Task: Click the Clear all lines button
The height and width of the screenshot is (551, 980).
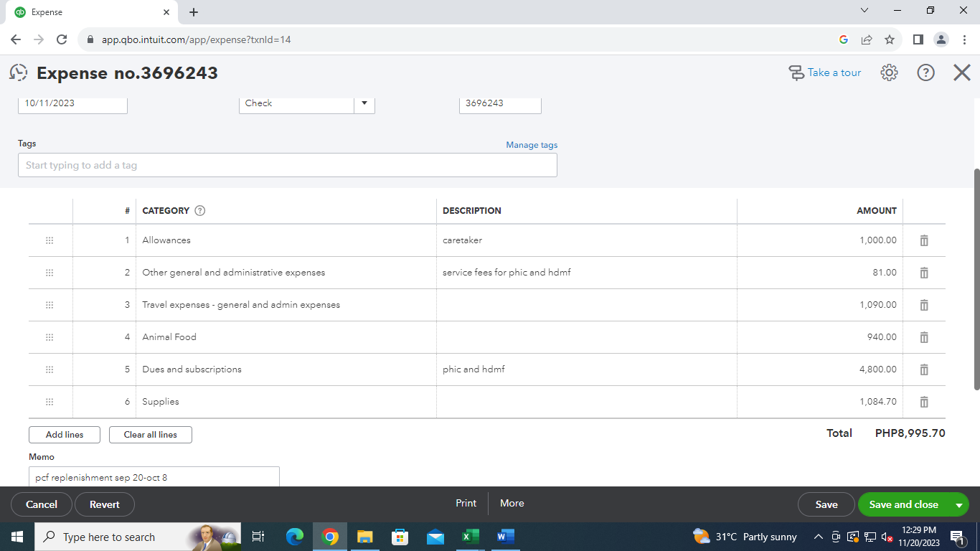Action: (x=151, y=435)
